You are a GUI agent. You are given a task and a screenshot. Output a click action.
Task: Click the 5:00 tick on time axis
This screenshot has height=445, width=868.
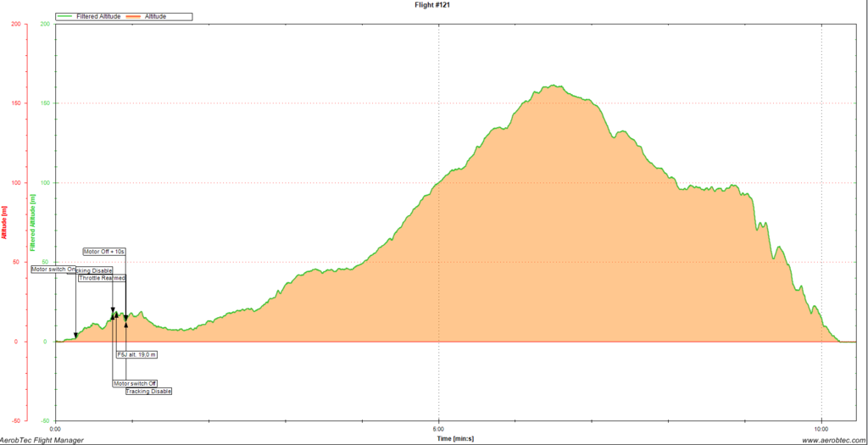click(x=438, y=429)
